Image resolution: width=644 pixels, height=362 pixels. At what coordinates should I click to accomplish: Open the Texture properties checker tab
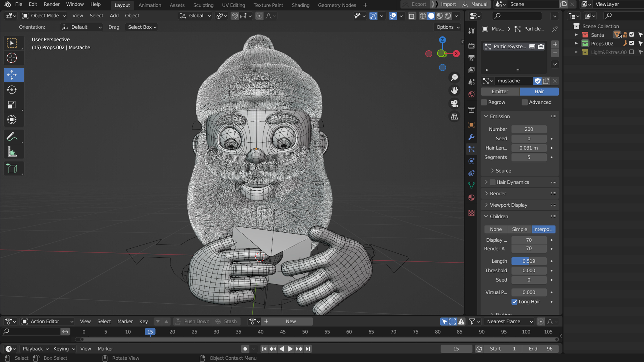click(471, 213)
